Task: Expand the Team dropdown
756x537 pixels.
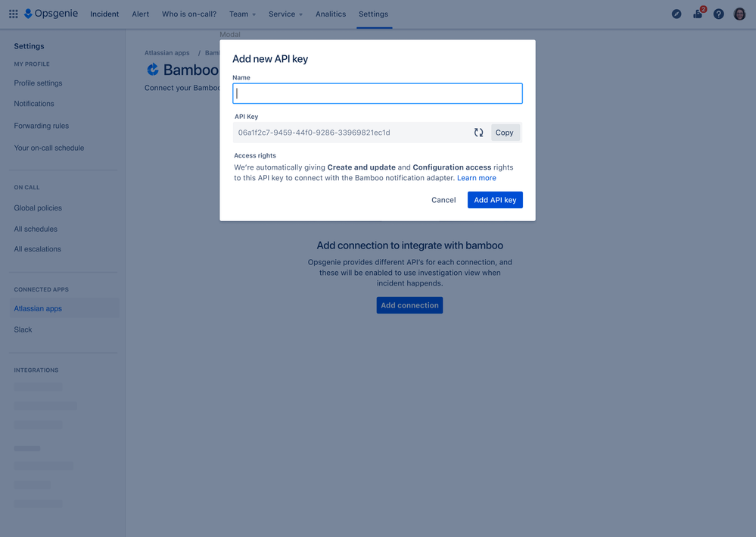Action: coord(242,14)
